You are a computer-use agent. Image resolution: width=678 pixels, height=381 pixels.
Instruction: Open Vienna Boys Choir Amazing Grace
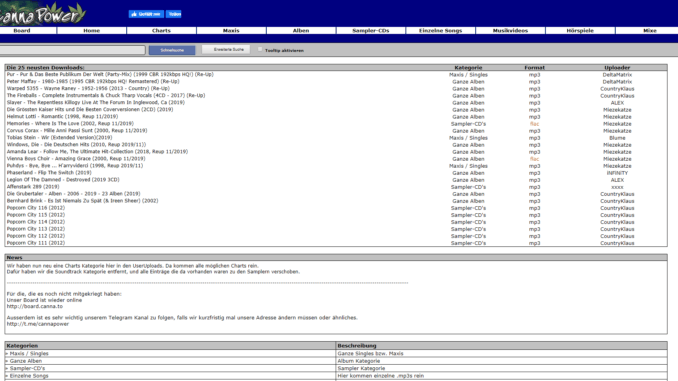76,158
